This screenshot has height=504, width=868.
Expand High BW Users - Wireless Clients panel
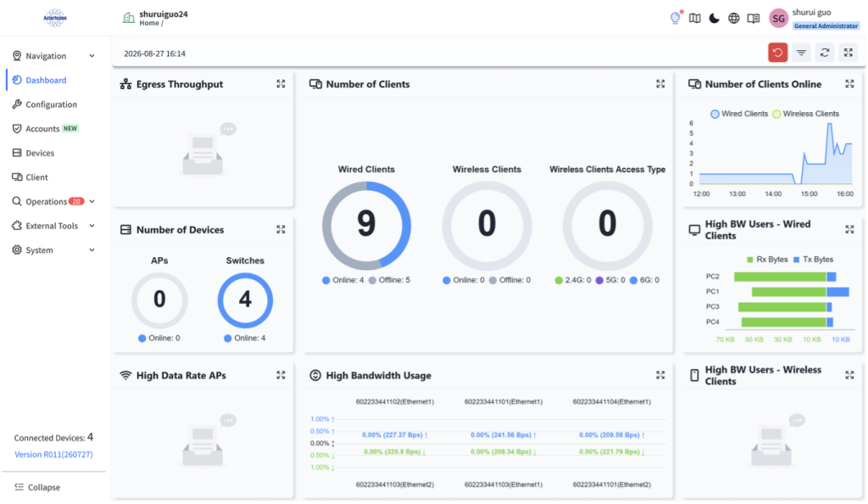coord(849,375)
